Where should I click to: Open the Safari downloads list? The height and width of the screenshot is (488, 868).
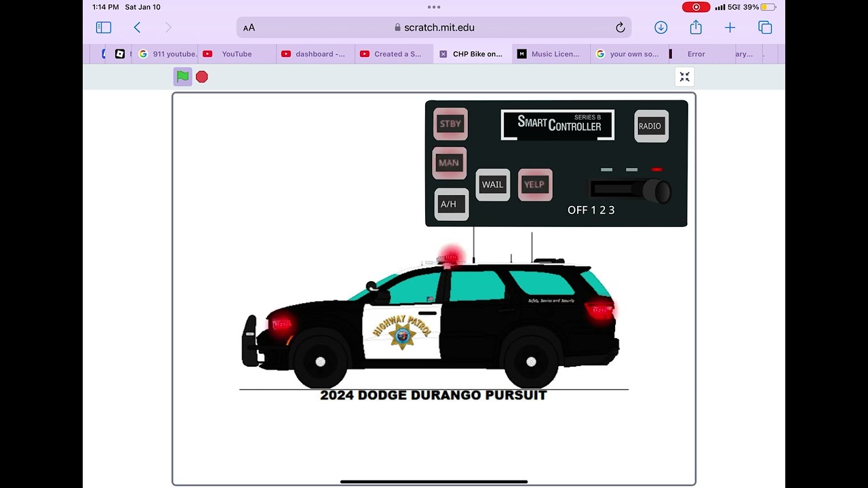pos(661,27)
